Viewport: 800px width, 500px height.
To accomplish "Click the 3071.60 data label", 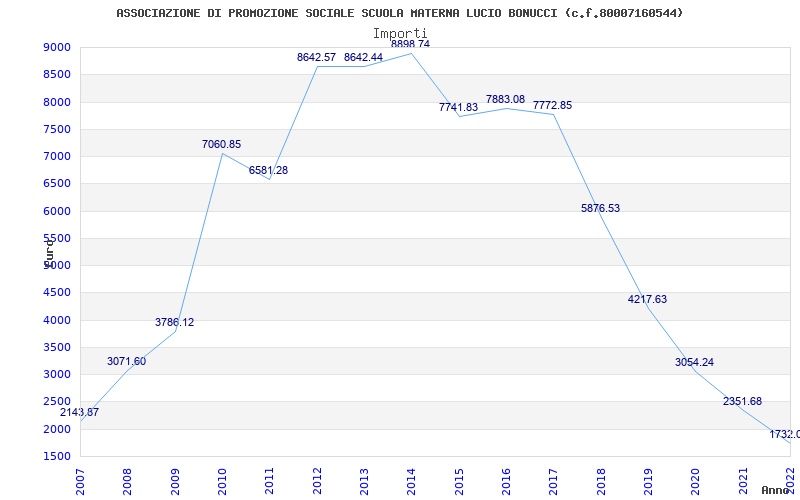I will [x=126, y=361].
